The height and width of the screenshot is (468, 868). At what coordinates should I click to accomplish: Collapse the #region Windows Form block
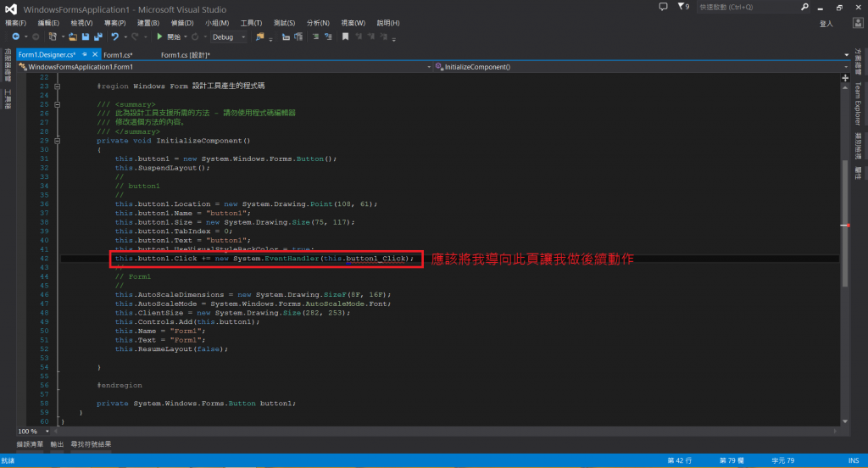pyautogui.click(x=57, y=86)
